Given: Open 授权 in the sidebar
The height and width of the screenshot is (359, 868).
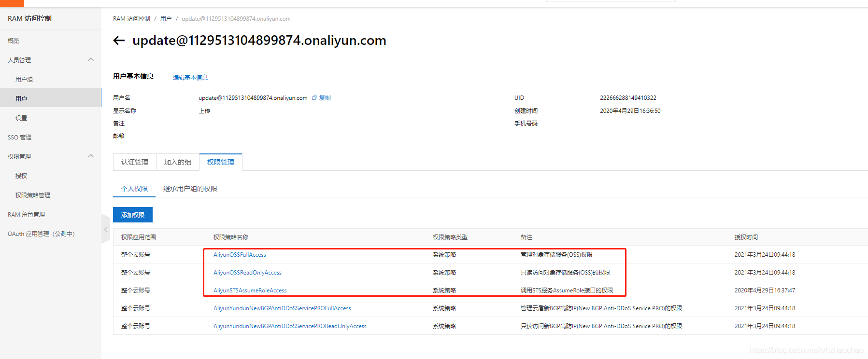Looking at the screenshot, I should click(21, 176).
